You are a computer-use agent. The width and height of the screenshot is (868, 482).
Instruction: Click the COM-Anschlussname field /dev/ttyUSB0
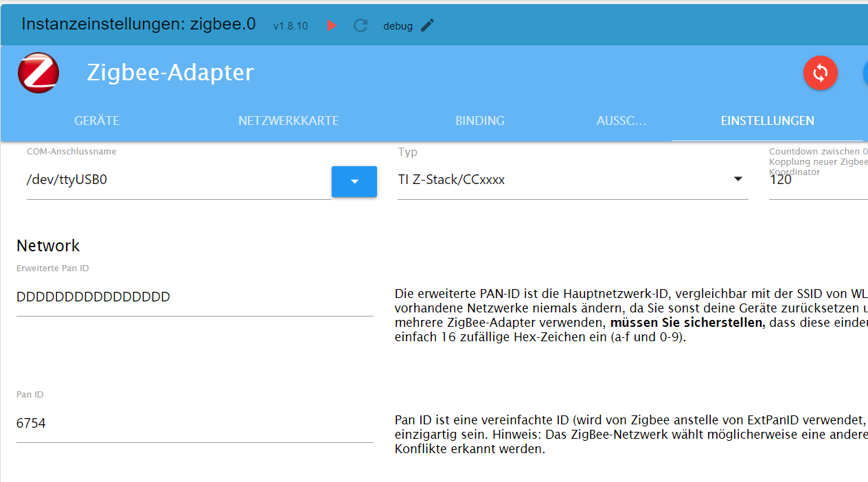pyautogui.click(x=179, y=181)
